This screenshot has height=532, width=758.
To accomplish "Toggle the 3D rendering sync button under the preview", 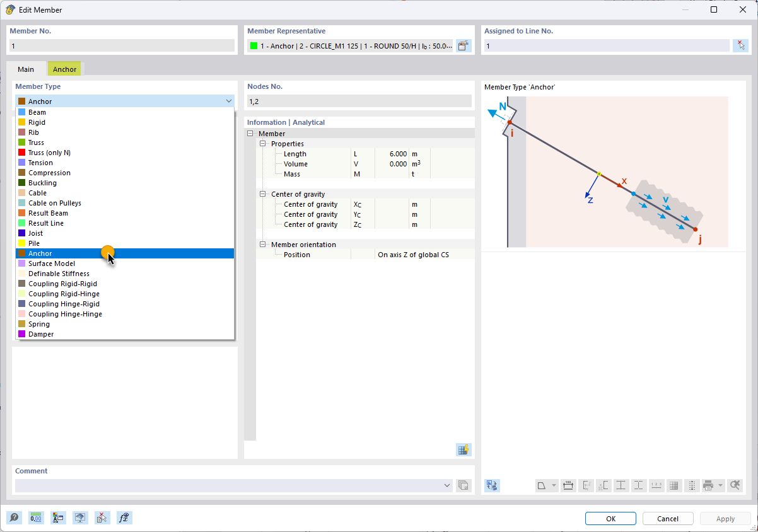I will click(492, 485).
